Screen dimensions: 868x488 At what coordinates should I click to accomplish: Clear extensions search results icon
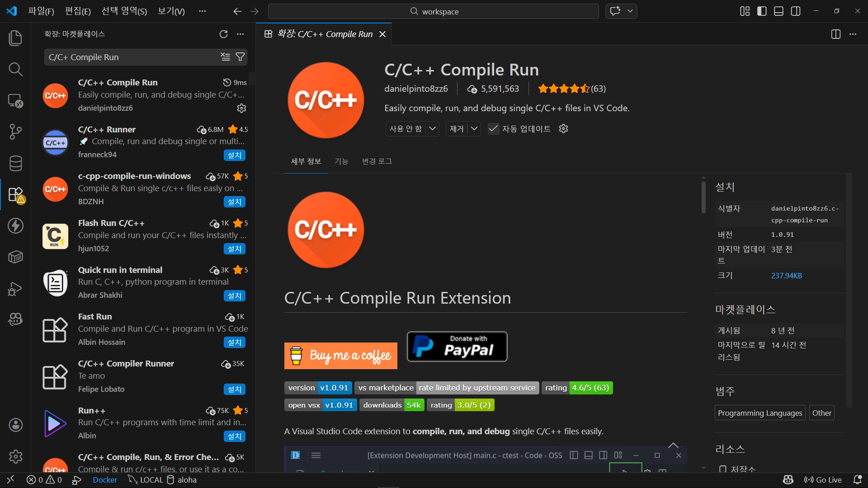point(225,57)
